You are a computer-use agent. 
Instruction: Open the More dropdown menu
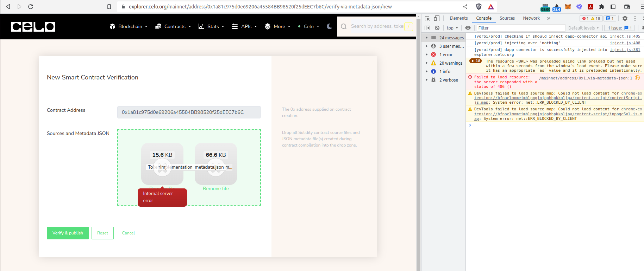(x=277, y=26)
